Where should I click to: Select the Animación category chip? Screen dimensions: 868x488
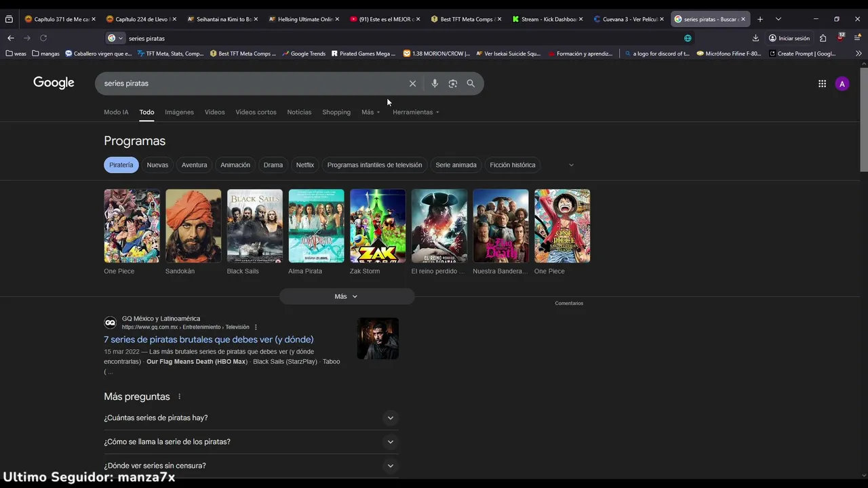coord(235,165)
